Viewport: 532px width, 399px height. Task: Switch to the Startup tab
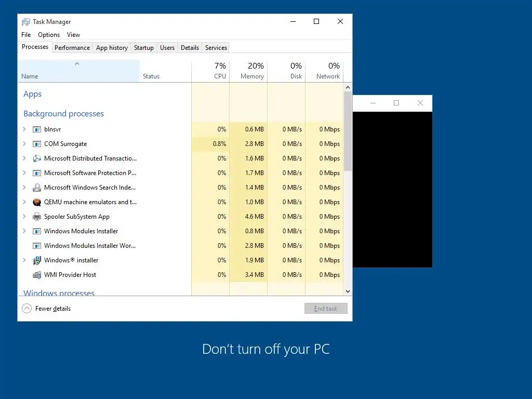click(144, 48)
